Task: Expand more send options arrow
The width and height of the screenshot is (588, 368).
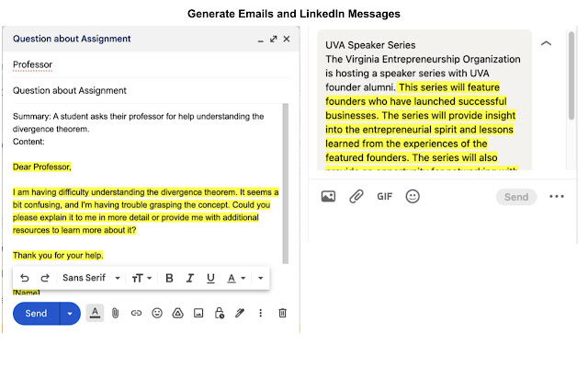Action: (x=71, y=313)
